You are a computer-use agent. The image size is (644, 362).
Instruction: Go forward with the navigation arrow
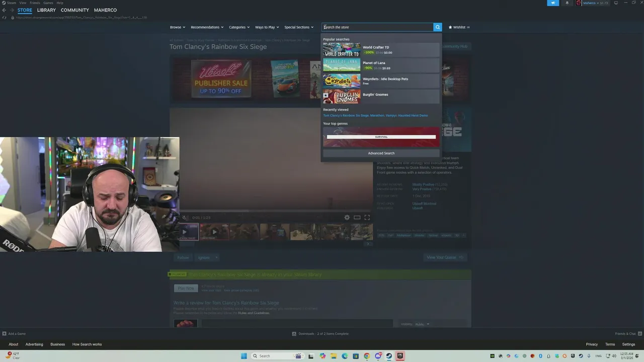[x=12, y=10]
